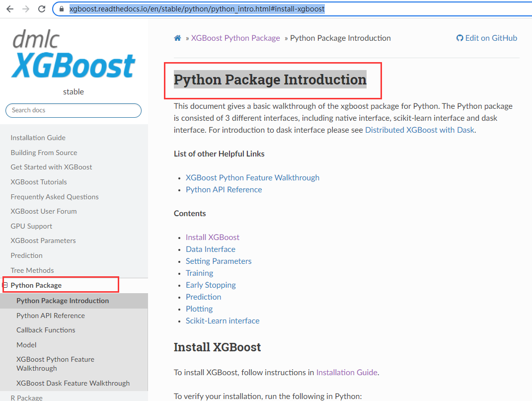Jump to Install XGBoost contents link
Image resolution: width=532 pixels, height=401 pixels.
tap(213, 238)
